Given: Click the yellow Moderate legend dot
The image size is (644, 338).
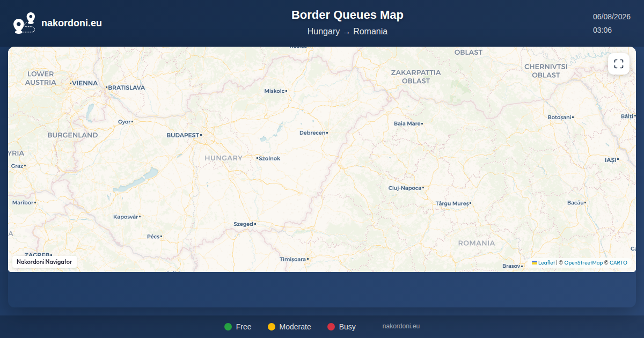Looking at the screenshot, I should pyautogui.click(x=272, y=327).
